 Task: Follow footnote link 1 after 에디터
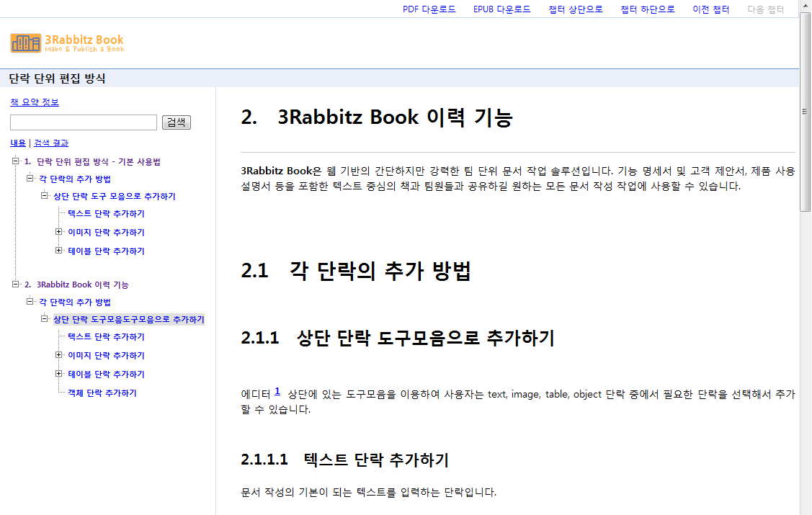tap(277, 391)
